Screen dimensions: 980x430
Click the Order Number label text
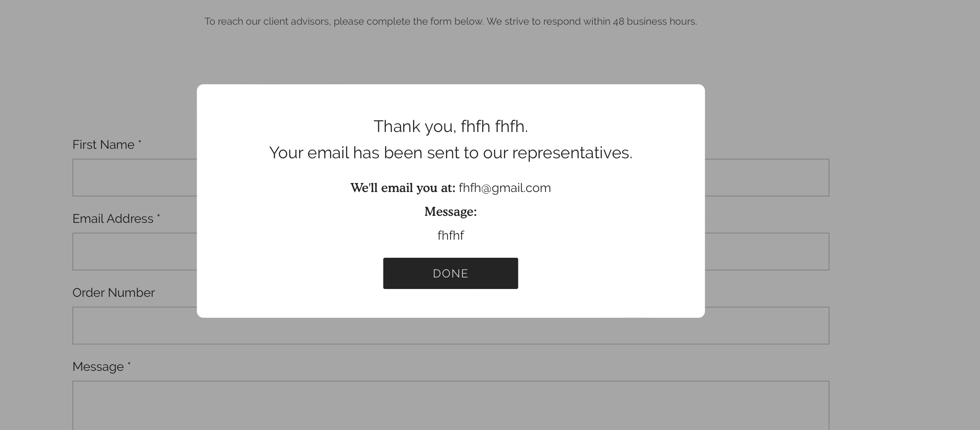pyautogui.click(x=114, y=293)
